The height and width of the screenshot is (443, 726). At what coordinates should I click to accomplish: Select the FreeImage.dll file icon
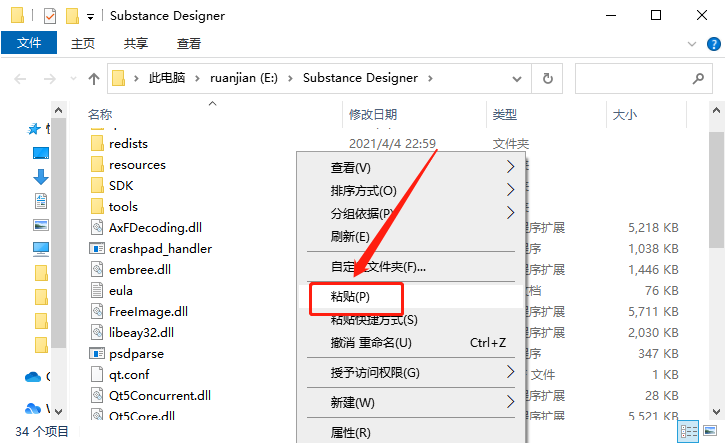tap(97, 312)
